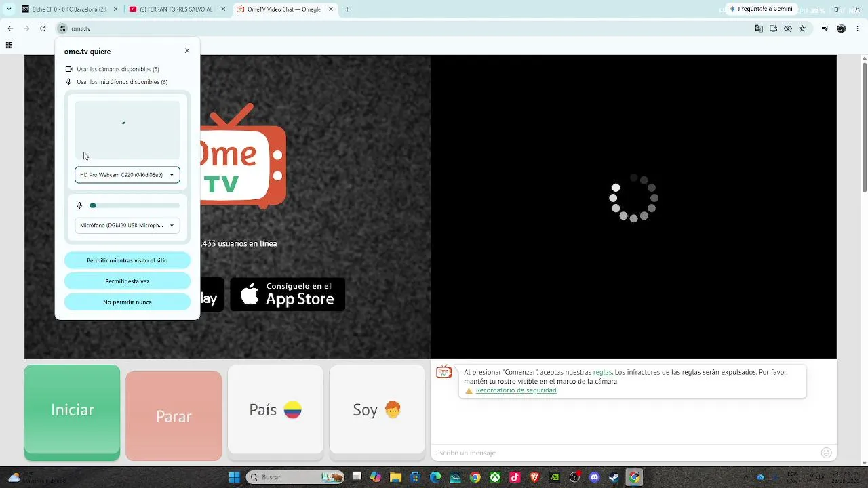Open site information icon in address bar

pyautogui.click(x=62, y=28)
